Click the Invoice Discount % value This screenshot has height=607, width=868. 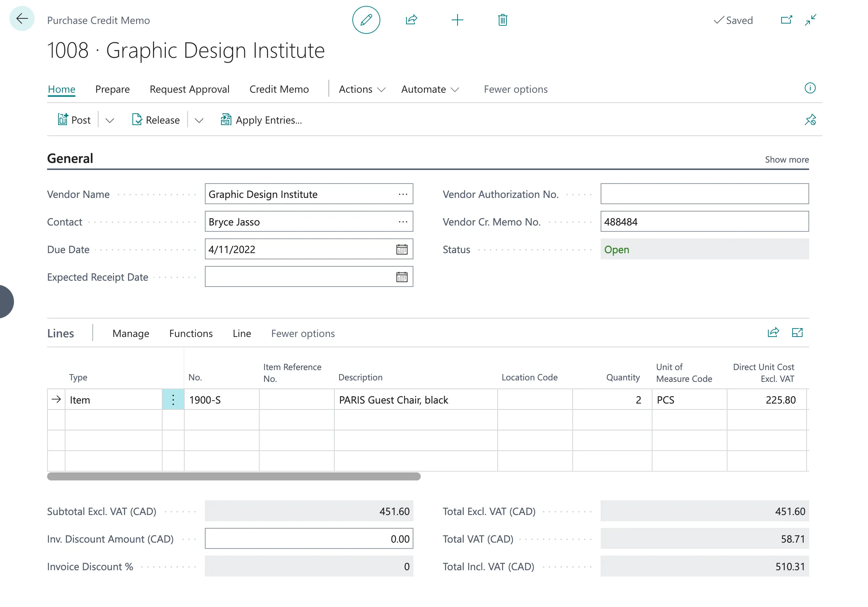[x=309, y=566]
